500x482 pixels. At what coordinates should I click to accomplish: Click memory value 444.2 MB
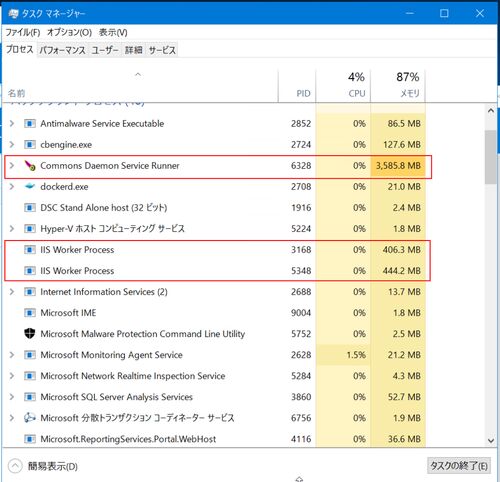402,271
